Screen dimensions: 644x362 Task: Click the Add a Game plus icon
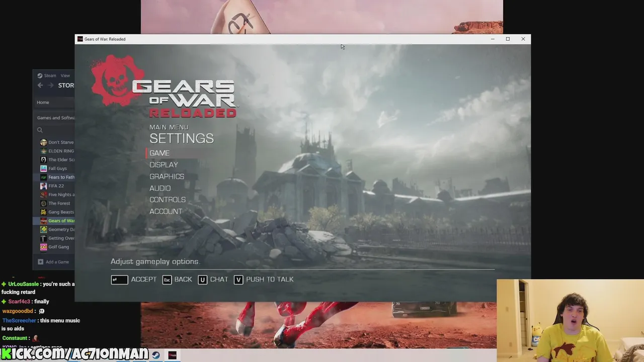point(41,262)
